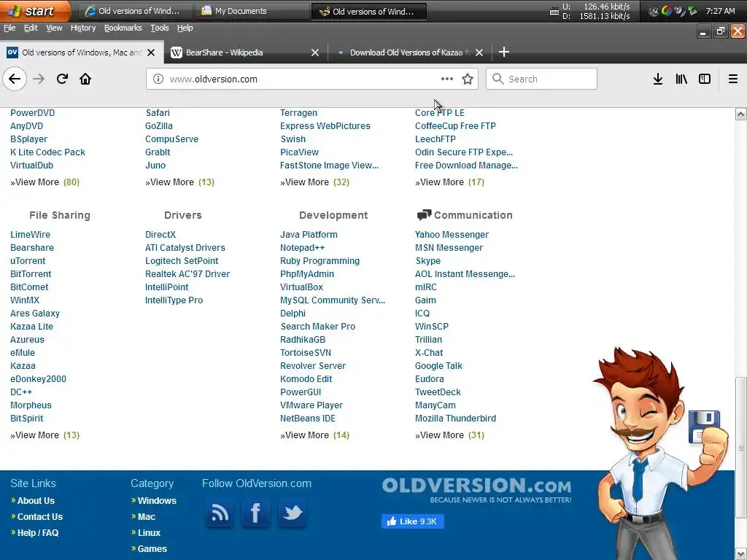Image resolution: width=747 pixels, height=560 pixels.
Task: Open the Games category footer link
Action: click(152, 549)
